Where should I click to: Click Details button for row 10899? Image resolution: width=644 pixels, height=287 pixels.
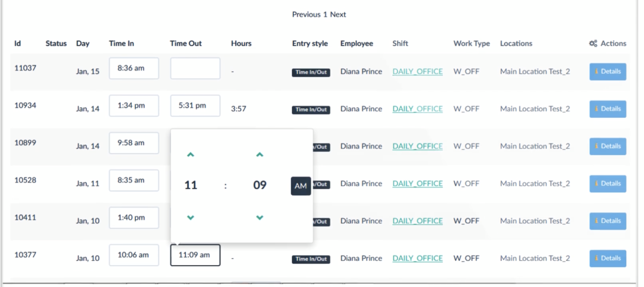tap(608, 146)
